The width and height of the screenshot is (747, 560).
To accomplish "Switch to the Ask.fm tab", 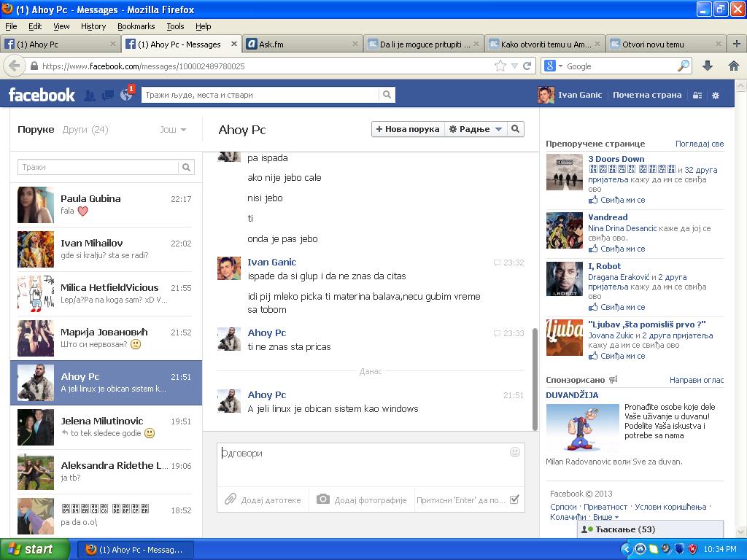I will coord(303,44).
